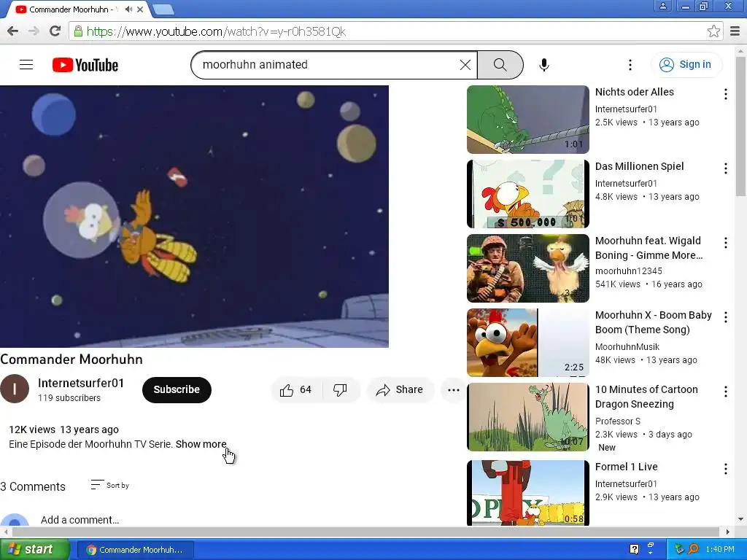Expand description with Show more
The image size is (747, 560).
tap(201, 444)
